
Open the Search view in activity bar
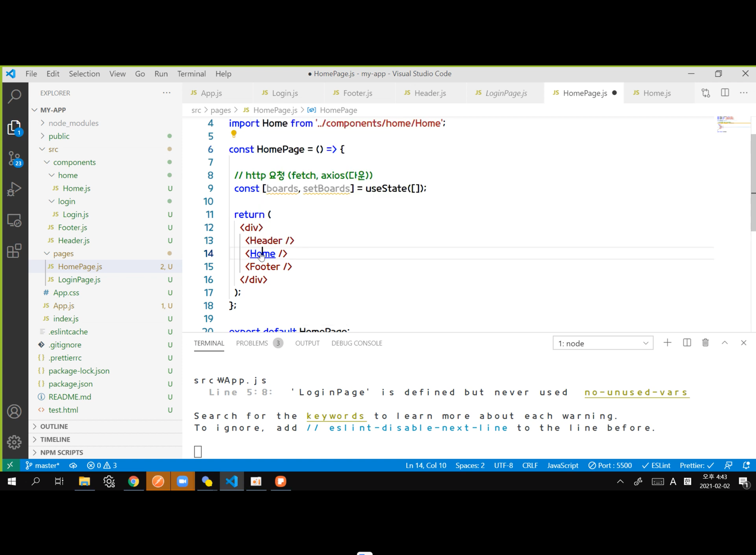(14, 97)
